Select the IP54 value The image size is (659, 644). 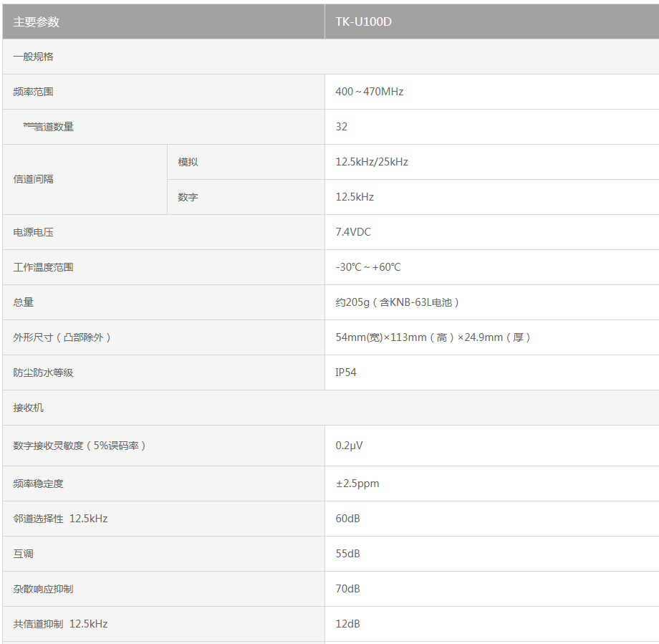[346, 373]
